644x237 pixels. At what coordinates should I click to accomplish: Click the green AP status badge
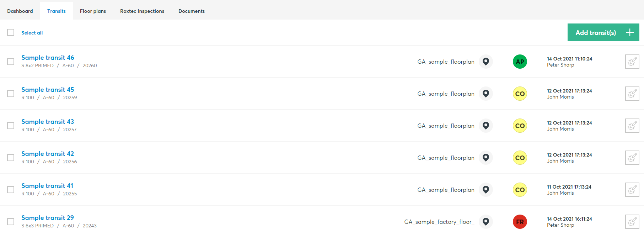point(520,62)
